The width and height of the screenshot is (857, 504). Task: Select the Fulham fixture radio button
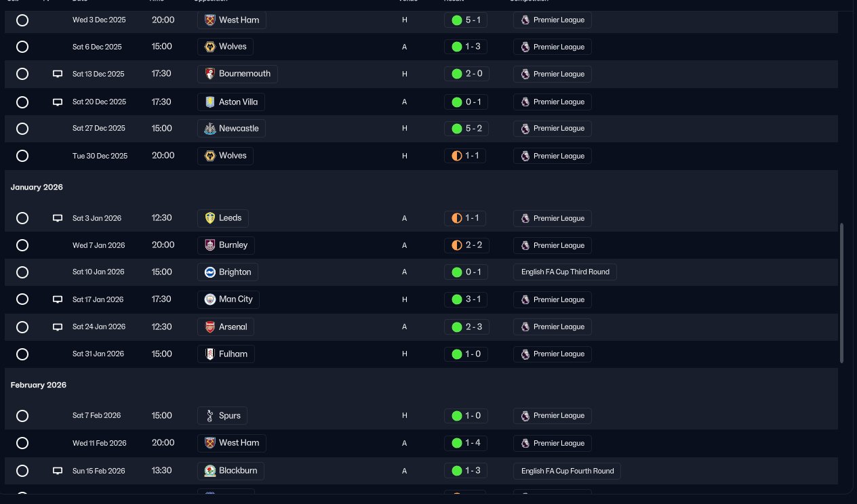tap(22, 354)
